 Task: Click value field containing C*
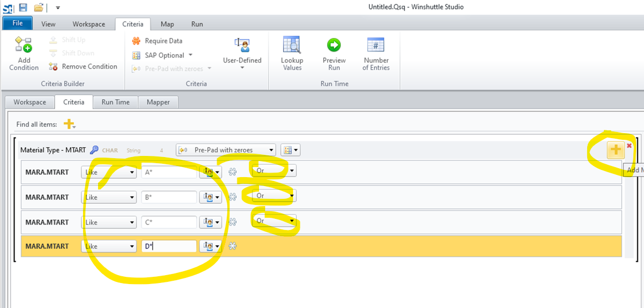pyautogui.click(x=169, y=222)
